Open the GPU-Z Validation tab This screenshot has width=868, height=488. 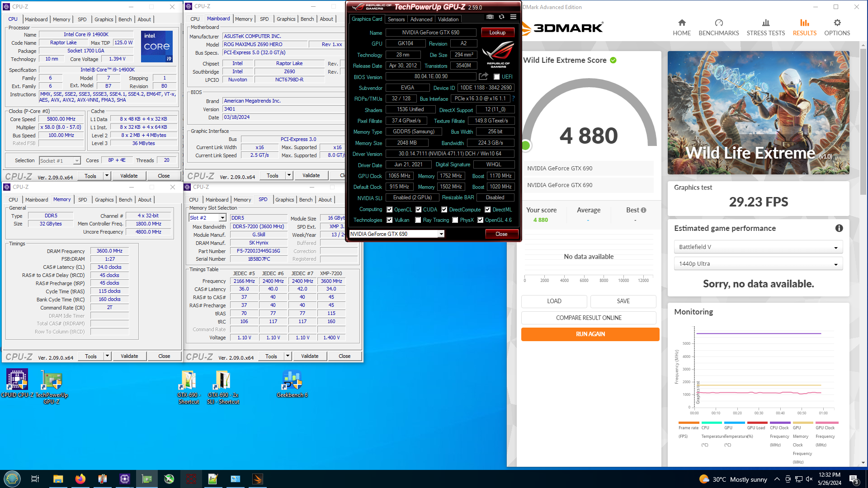pyautogui.click(x=448, y=19)
